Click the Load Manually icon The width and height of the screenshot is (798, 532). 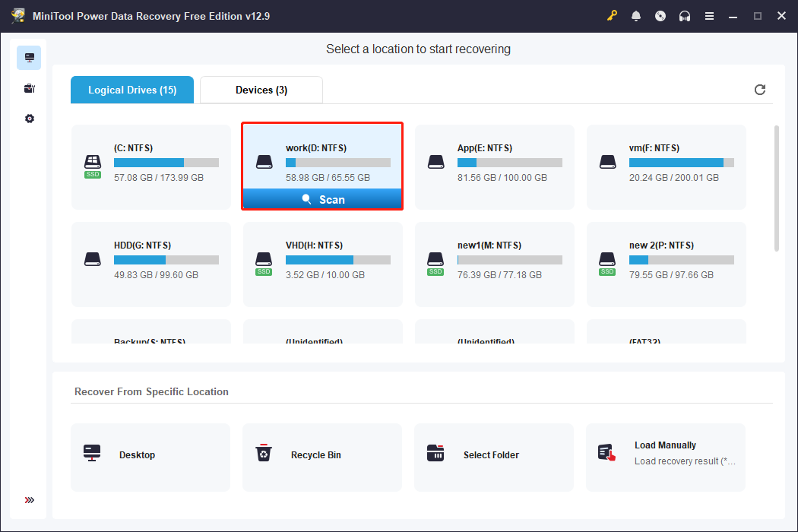tap(606, 453)
